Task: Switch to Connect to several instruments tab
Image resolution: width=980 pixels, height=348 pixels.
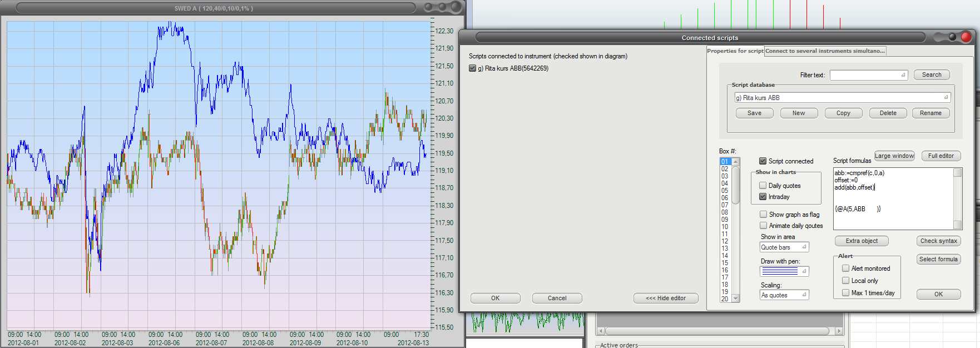Action: (x=824, y=51)
